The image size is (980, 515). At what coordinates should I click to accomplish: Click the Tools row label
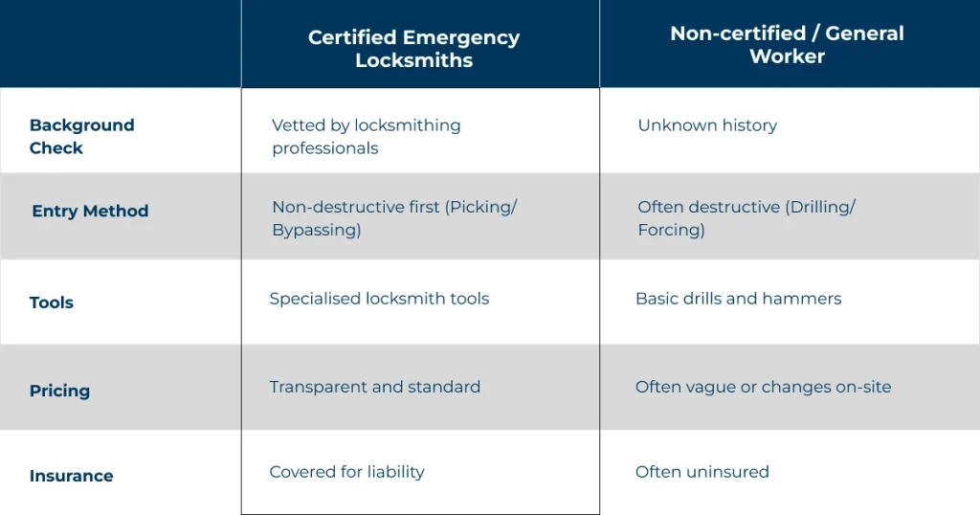point(52,302)
